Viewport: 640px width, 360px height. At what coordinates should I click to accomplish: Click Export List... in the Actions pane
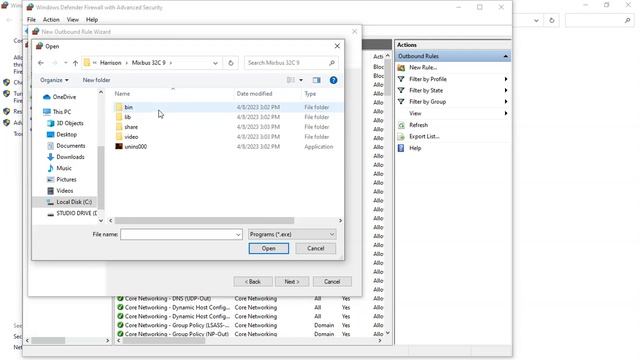click(x=424, y=136)
